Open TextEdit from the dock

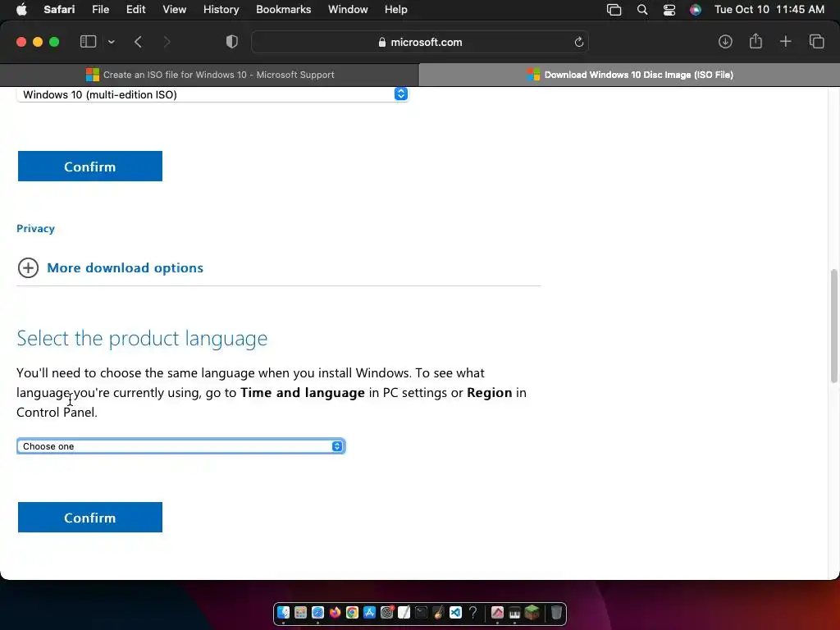pyautogui.click(x=404, y=612)
